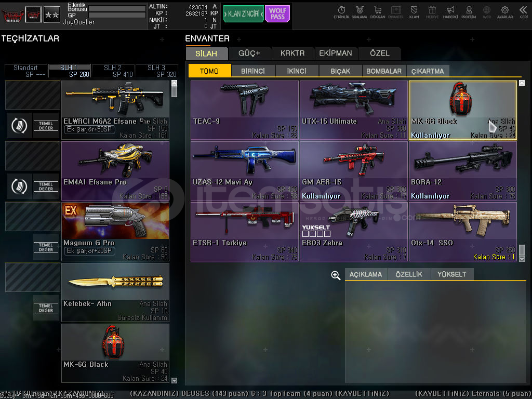Select the Standart loadout slot
Viewport: 532px width, 399px height.
click(x=26, y=71)
